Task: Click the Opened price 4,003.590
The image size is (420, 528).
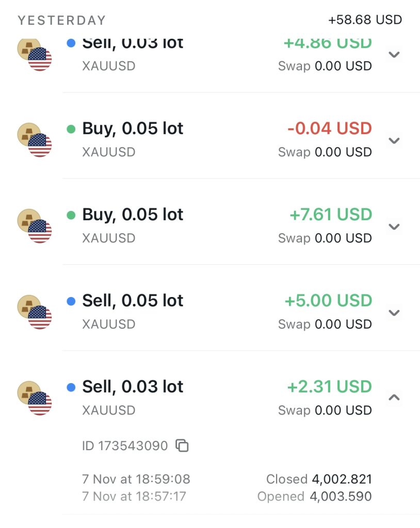Action: point(341,497)
